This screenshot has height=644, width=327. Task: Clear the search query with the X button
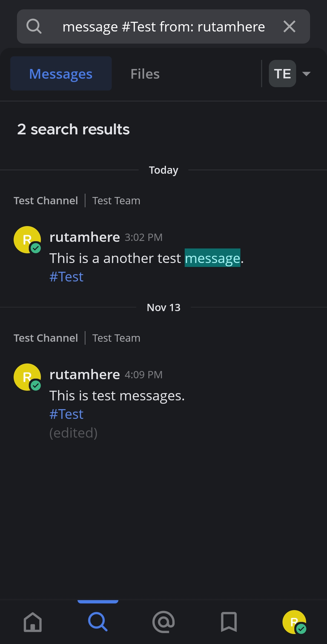[x=289, y=26]
